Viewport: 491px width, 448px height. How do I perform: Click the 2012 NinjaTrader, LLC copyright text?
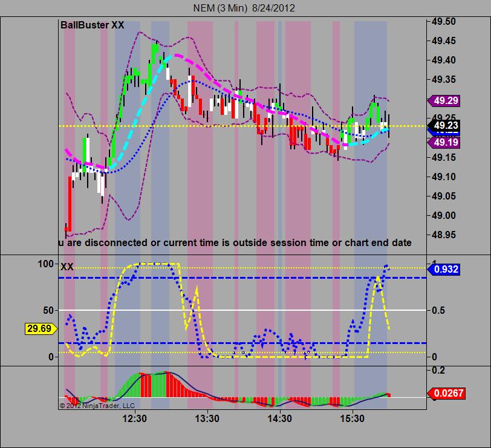click(97, 406)
